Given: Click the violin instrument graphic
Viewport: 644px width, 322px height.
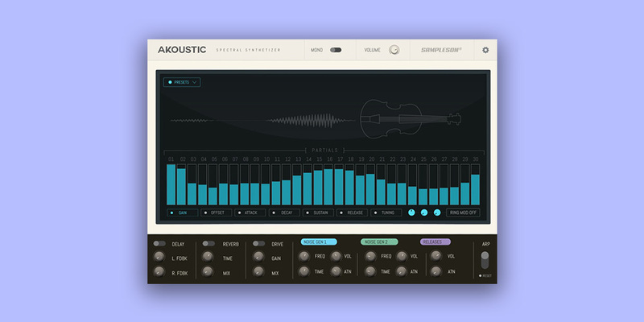Looking at the screenshot, I should tap(411, 118).
